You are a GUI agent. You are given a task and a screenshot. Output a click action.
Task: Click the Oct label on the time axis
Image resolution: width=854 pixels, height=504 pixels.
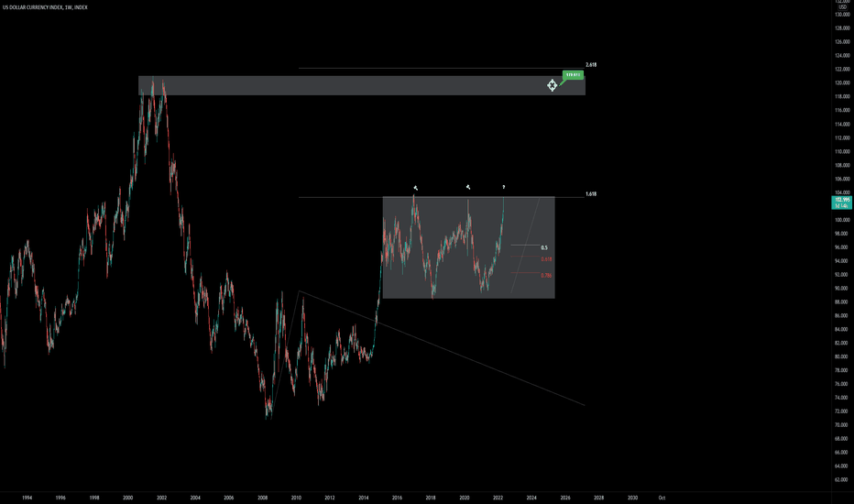tap(662, 498)
